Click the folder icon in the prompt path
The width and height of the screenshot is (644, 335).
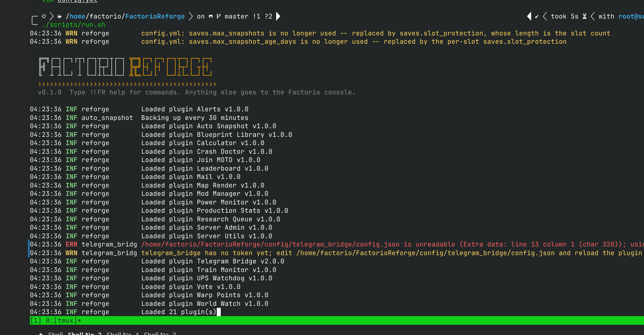[60, 16]
